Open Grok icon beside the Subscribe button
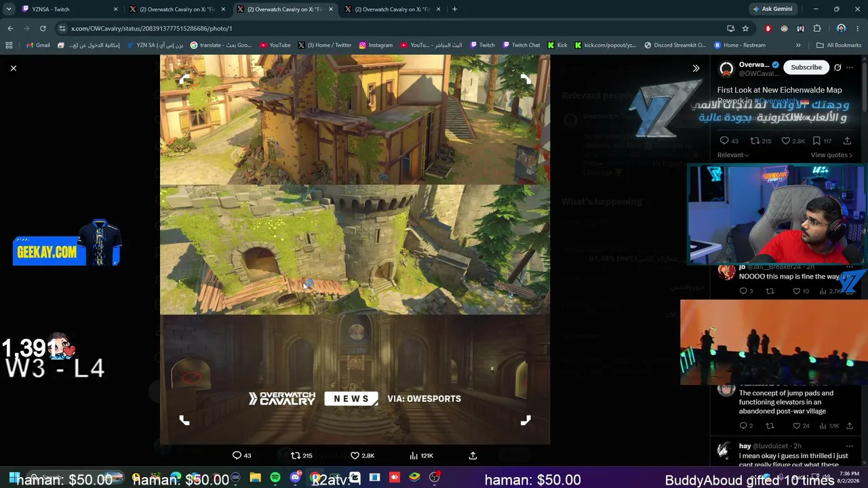Image resolution: width=868 pixels, height=488 pixels. pos(837,67)
